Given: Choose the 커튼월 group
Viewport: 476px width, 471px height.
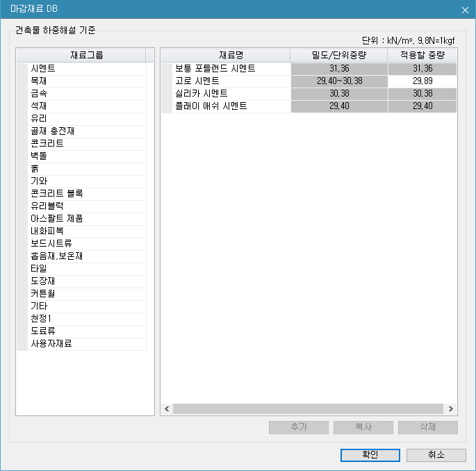Looking at the screenshot, I should 87,293.
